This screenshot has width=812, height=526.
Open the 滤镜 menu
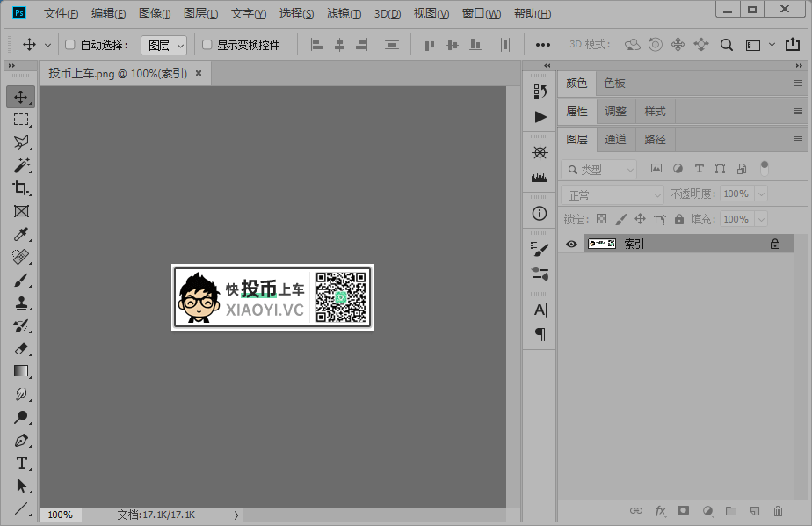click(343, 13)
